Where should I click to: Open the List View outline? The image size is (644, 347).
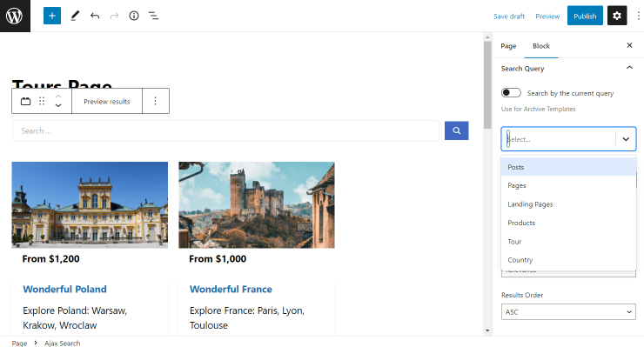click(x=154, y=16)
